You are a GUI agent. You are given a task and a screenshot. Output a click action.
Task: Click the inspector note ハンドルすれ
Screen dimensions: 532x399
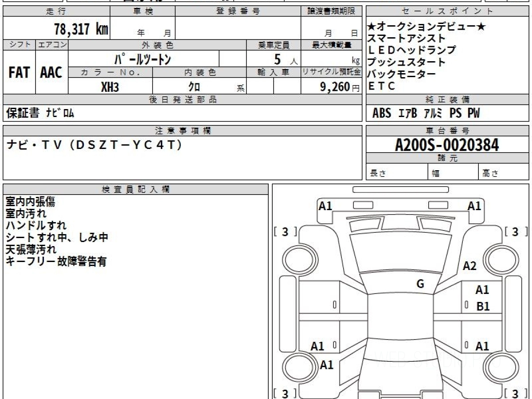coord(36,226)
